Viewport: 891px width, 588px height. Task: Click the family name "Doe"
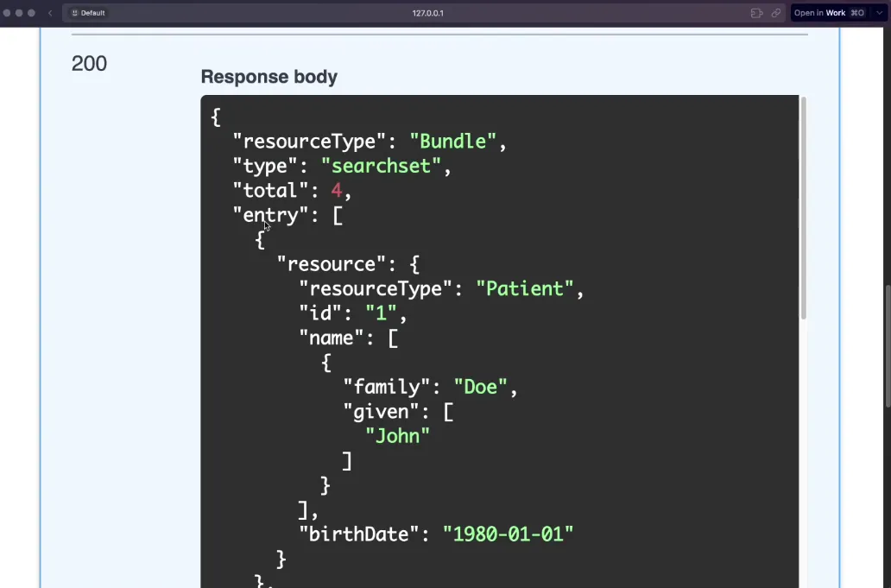(x=481, y=387)
